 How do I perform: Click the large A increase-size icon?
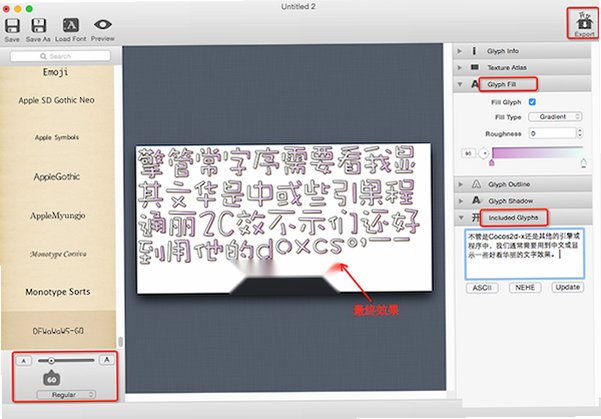pyautogui.click(x=107, y=360)
